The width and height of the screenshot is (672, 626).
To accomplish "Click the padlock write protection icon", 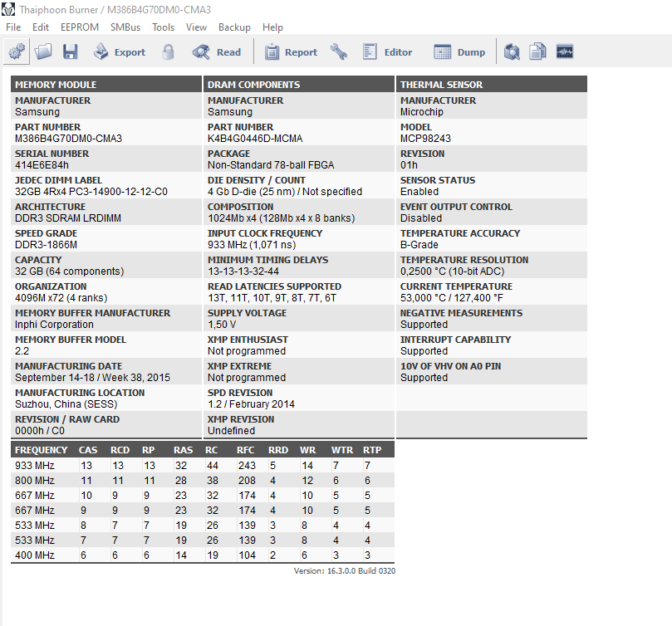I will click(x=169, y=51).
